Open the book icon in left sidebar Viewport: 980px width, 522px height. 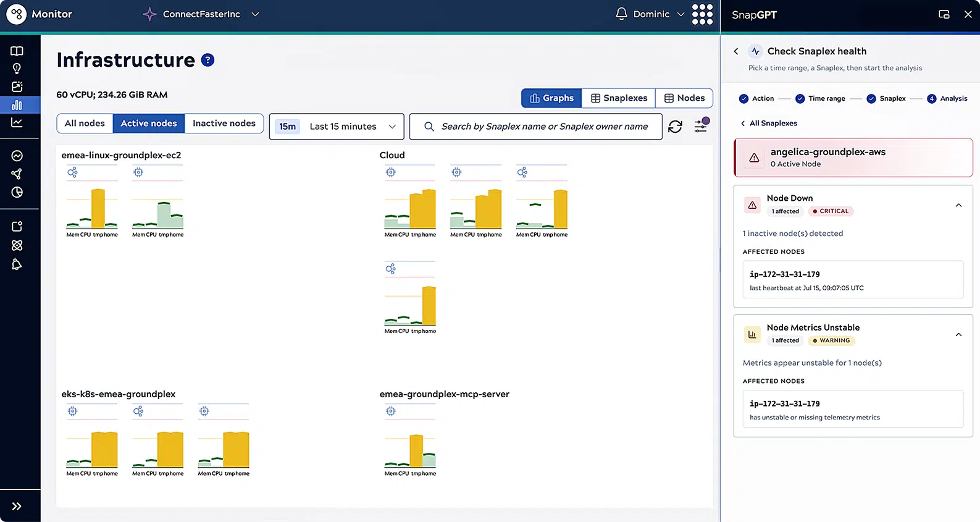click(x=17, y=51)
